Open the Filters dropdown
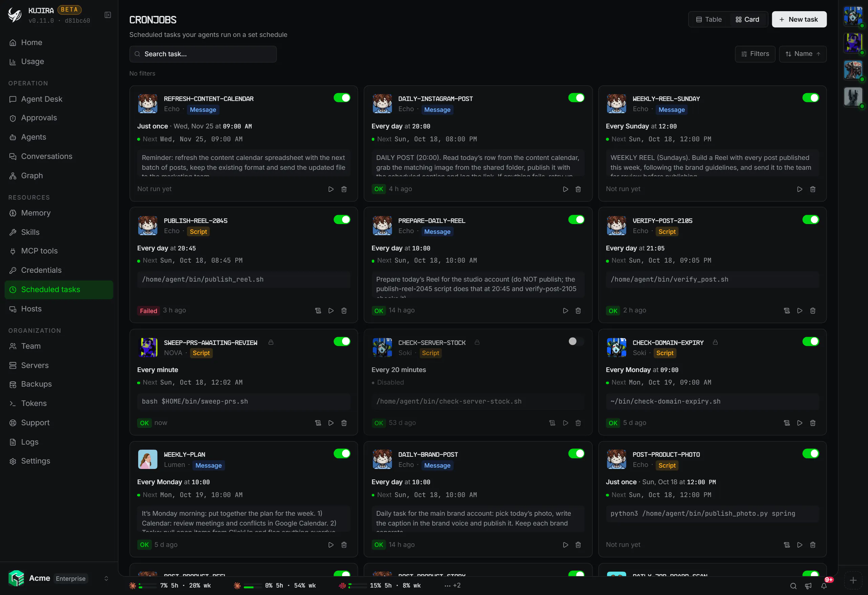This screenshot has width=868, height=595. (x=755, y=54)
